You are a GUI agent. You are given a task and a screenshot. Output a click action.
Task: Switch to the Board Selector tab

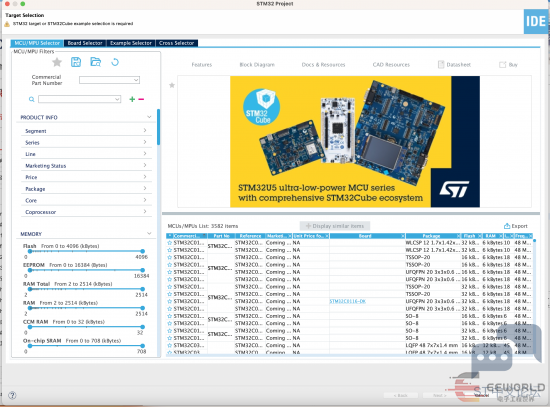tap(85, 43)
